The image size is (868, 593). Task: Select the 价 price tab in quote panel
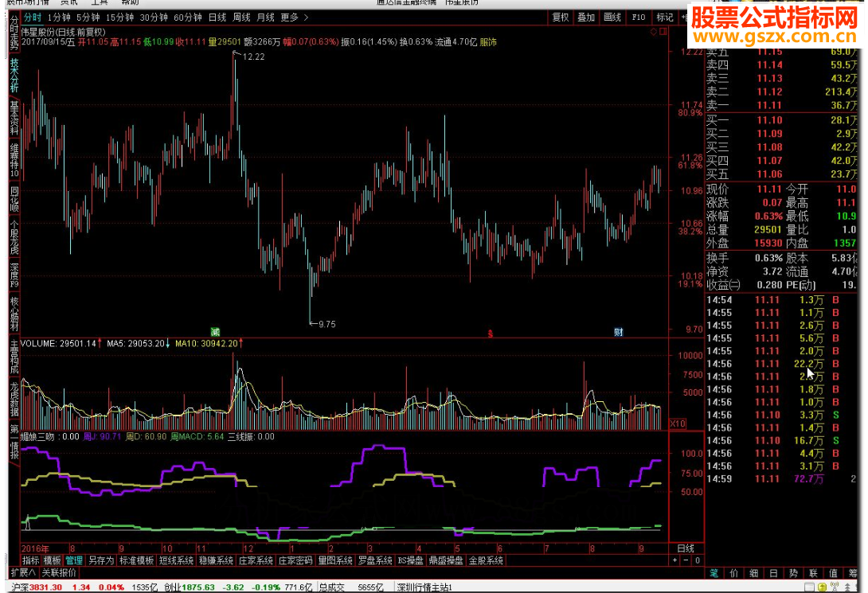tap(734, 573)
